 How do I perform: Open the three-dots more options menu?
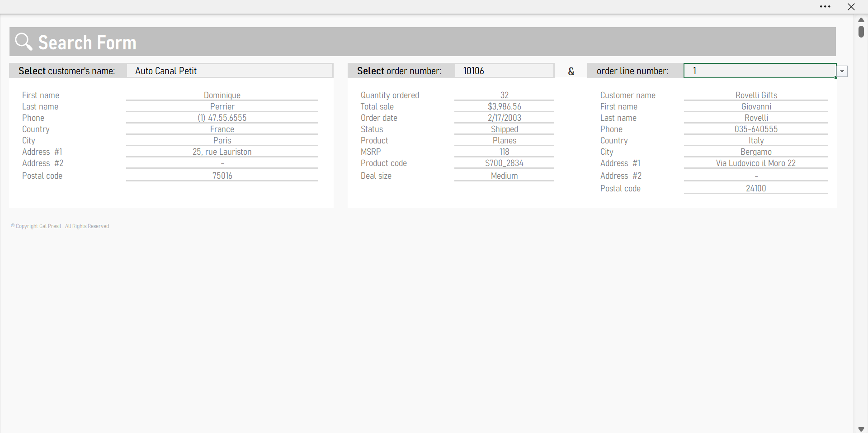tap(825, 7)
